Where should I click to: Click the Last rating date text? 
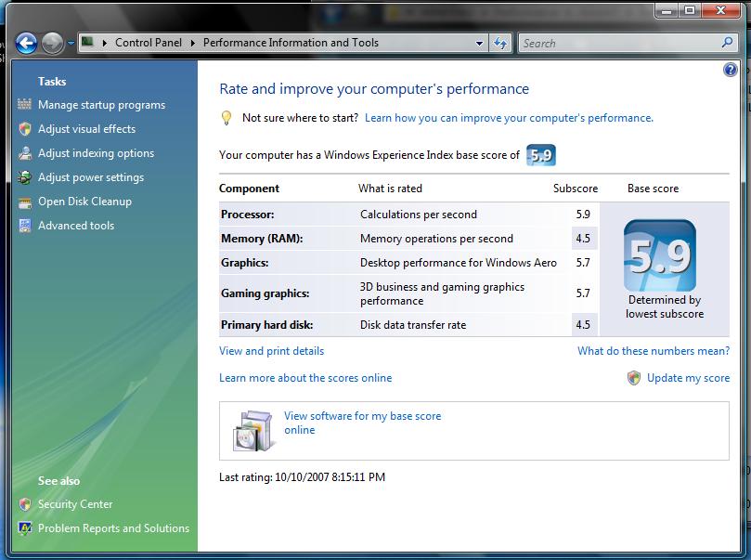pyautogui.click(x=303, y=477)
